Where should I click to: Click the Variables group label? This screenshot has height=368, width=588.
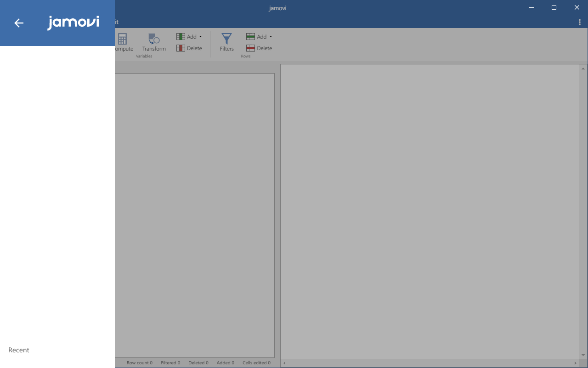(144, 56)
